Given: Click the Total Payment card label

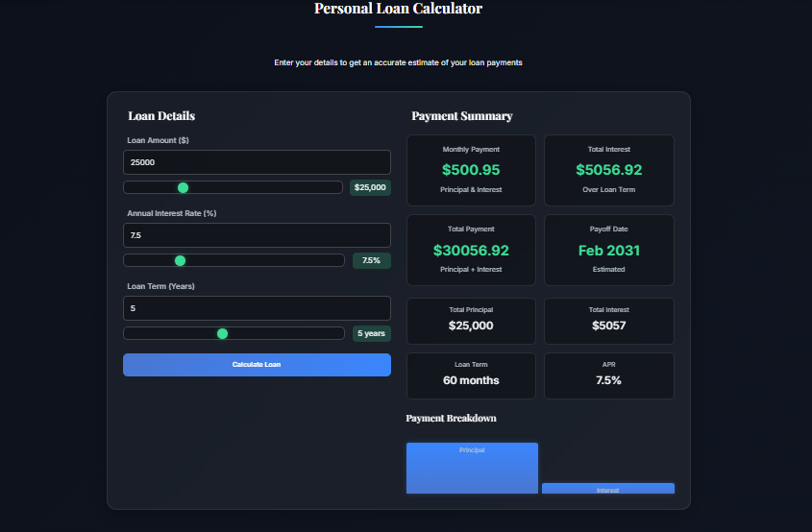Looking at the screenshot, I should pyautogui.click(x=471, y=230).
